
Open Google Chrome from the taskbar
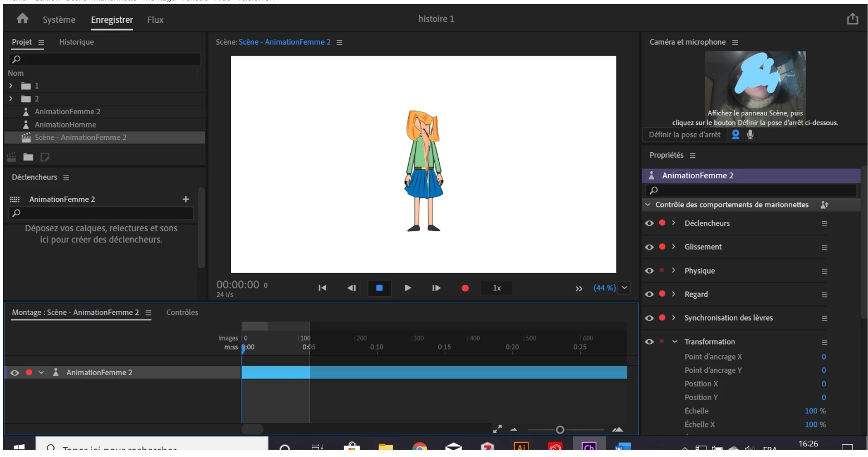tap(419, 447)
